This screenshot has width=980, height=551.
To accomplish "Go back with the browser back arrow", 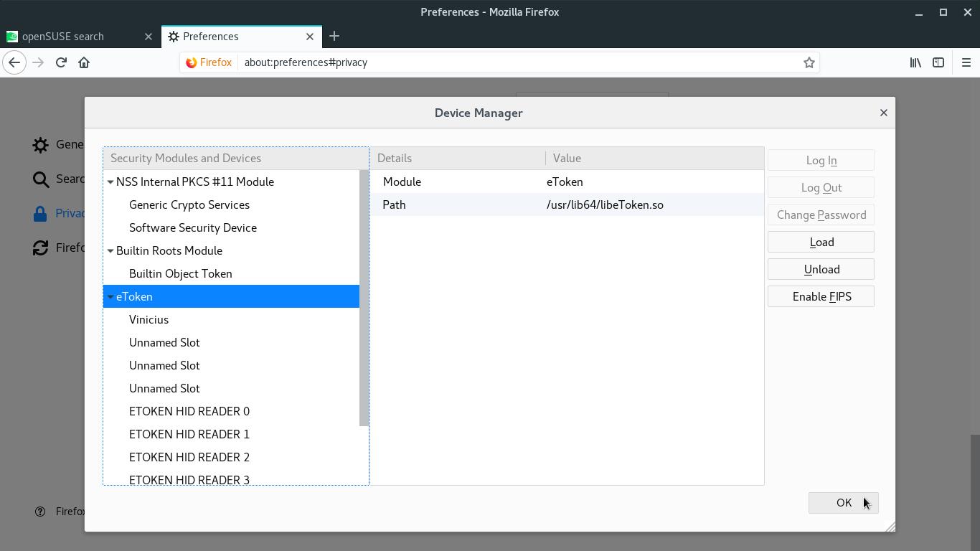I will (14, 62).
